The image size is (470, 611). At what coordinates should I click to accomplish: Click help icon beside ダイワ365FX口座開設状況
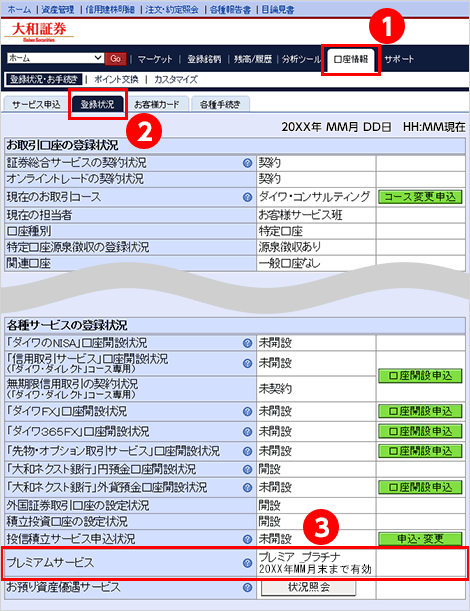click(x=247, y=432)
